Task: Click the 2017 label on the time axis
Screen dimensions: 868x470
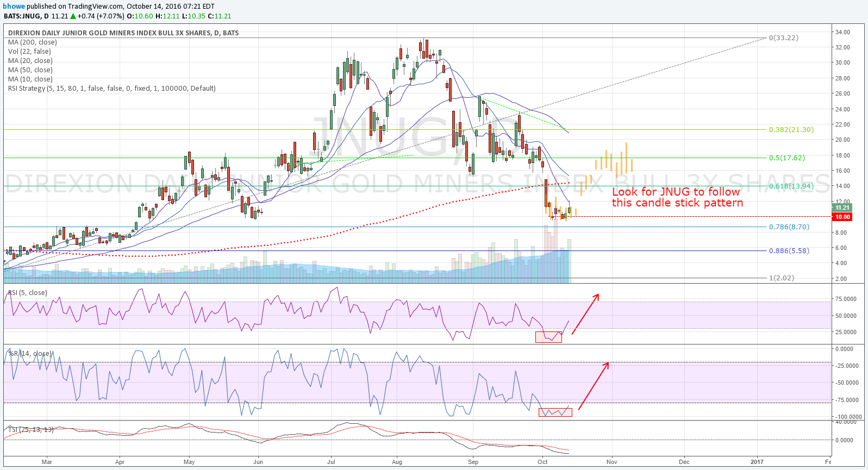Action: tap(757, 462)
